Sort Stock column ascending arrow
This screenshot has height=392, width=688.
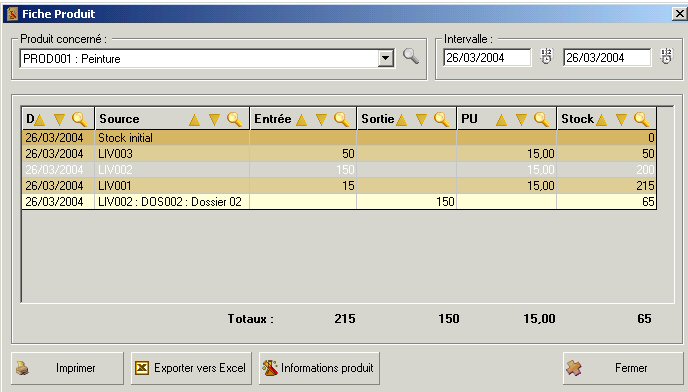[x=602, y=119]
